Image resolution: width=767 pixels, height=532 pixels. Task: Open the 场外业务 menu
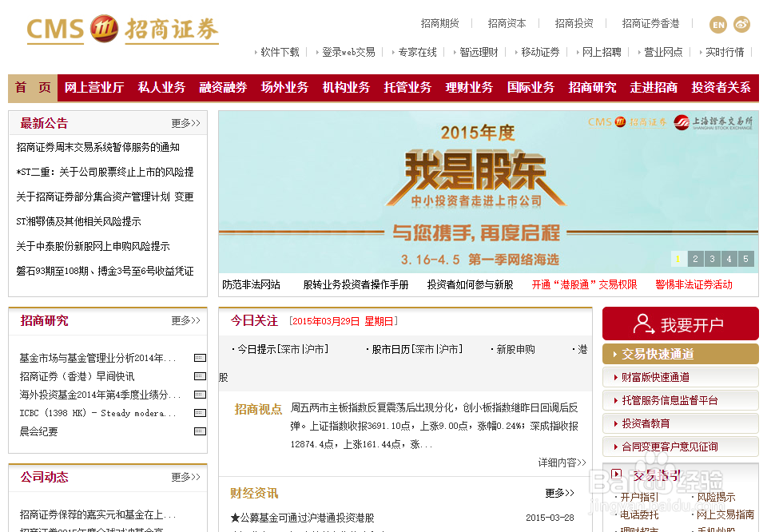click(x=284, y=88)
